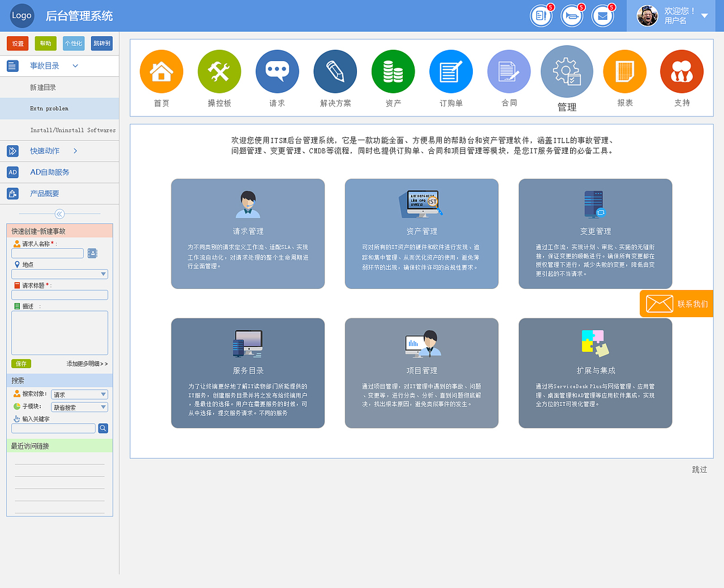Viewport: 724px width, 588px height.
Task: Open the document notifications icon in header
Action: (x=541, y=16)
